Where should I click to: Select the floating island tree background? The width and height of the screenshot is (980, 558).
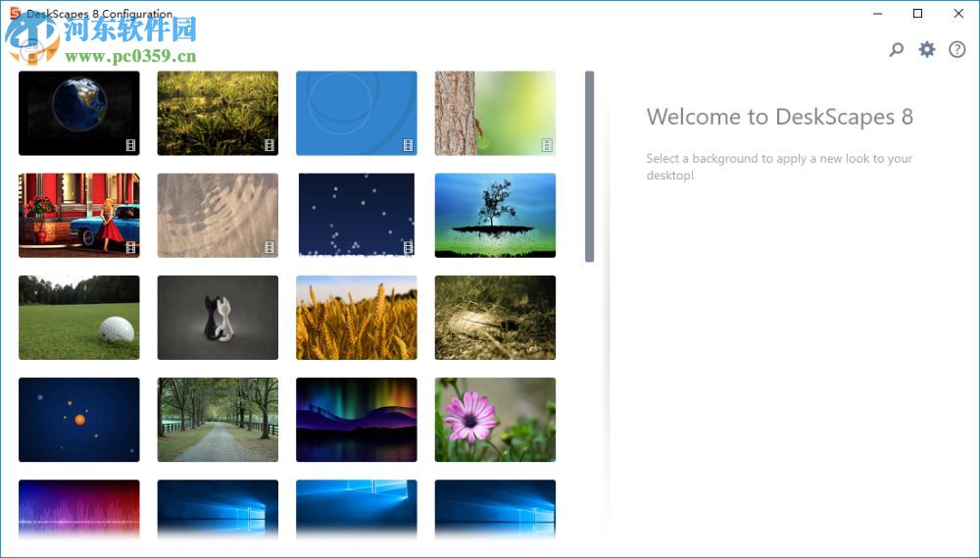pyautogui.click(x=495, y=215)
